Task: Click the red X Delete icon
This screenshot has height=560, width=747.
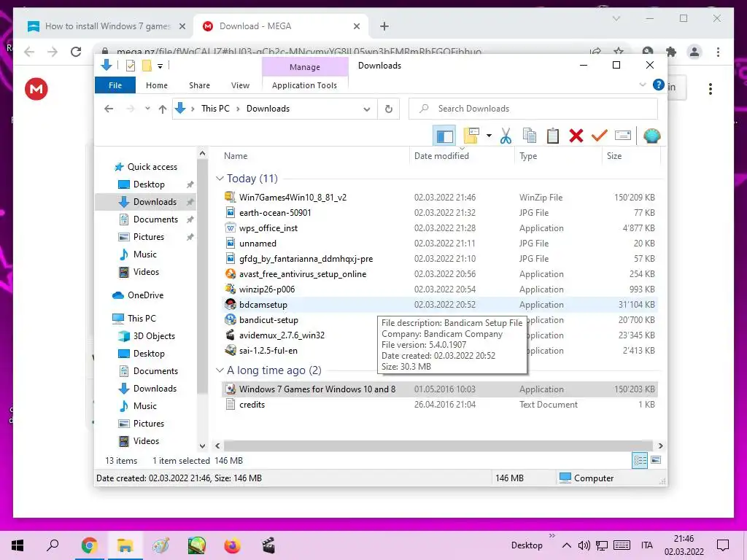Action: coord(576,136)
